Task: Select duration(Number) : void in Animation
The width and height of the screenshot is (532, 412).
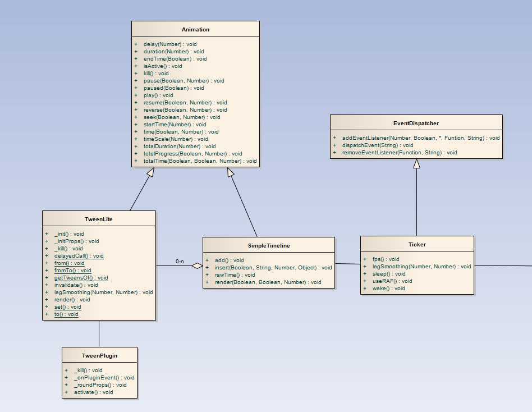Action: [x=174, y=52]
